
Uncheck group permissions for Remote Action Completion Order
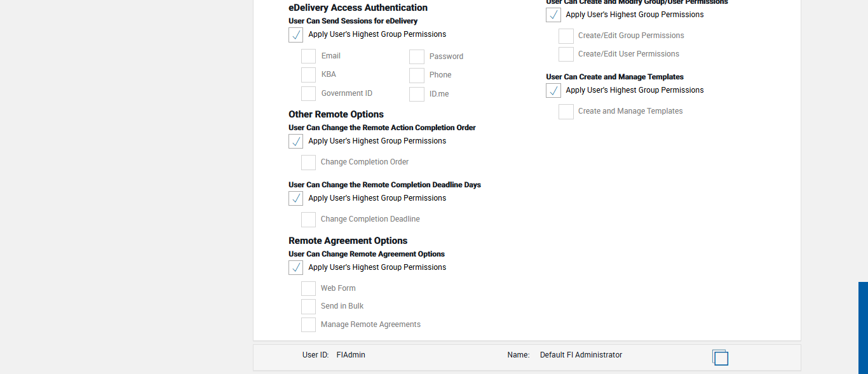[296, 142]
